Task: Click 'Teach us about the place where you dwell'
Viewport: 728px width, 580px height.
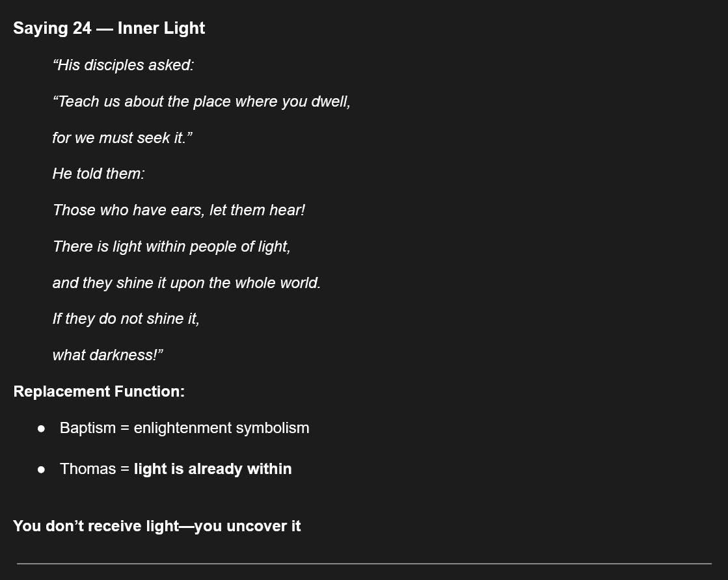Action: click(x=201, y=102)
